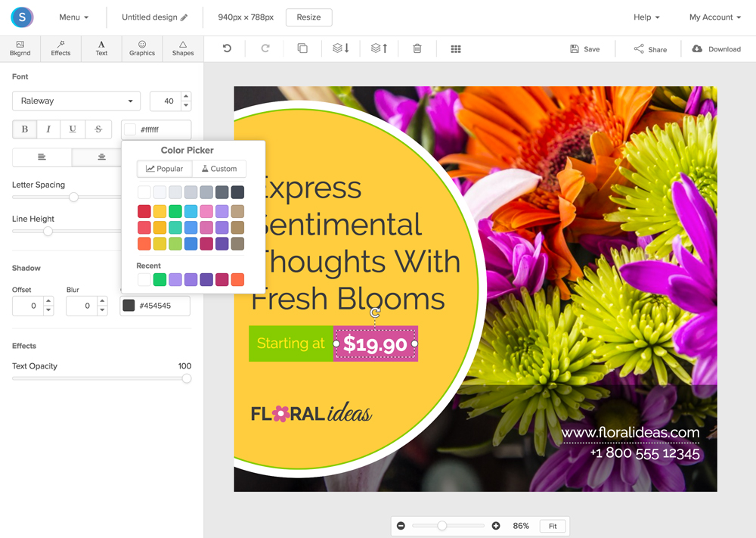Click the Resize button
The width and height of the screenshot is (756, 538).
308,17
